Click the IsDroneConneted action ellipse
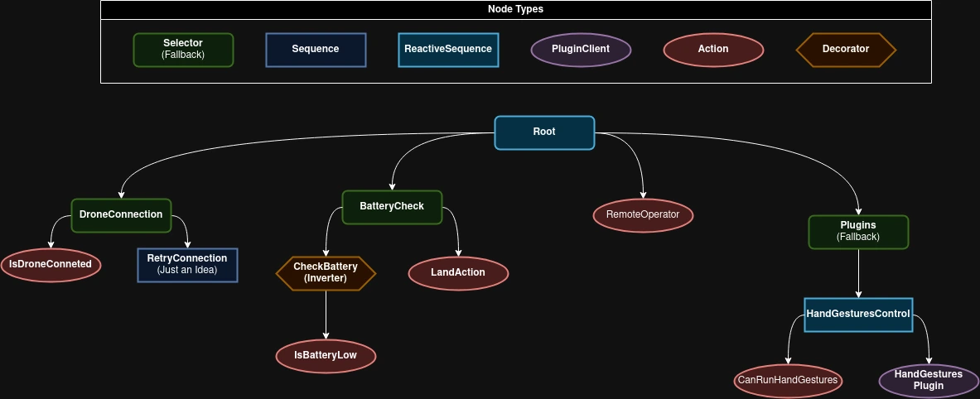 [x=51, y=265]
